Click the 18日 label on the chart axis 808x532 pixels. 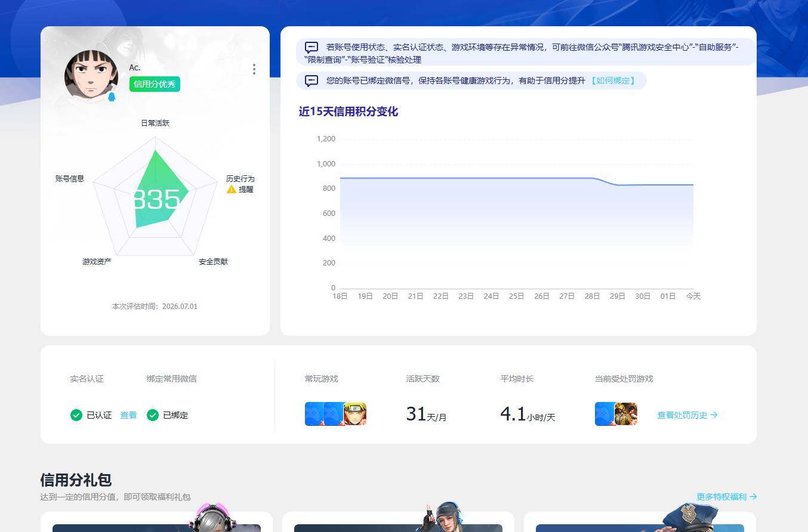coord(340,296)
